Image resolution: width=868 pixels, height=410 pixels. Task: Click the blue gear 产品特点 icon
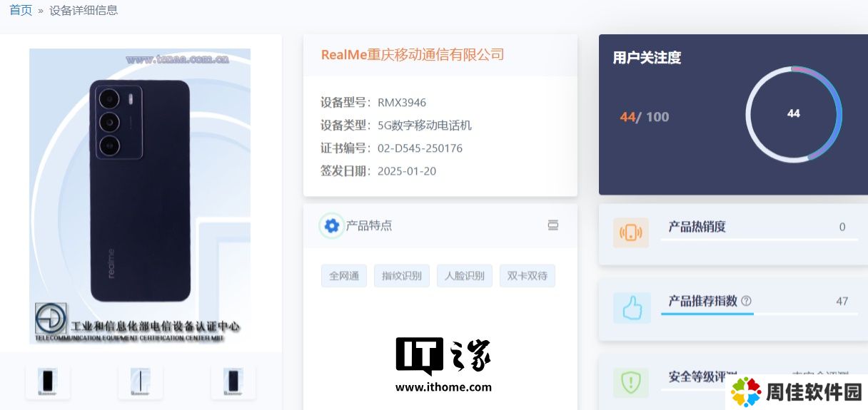(331, 226)
